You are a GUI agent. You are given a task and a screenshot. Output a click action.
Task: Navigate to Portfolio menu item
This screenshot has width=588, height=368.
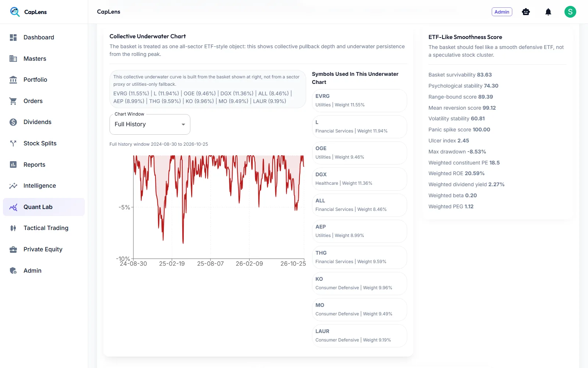point(44,80)
